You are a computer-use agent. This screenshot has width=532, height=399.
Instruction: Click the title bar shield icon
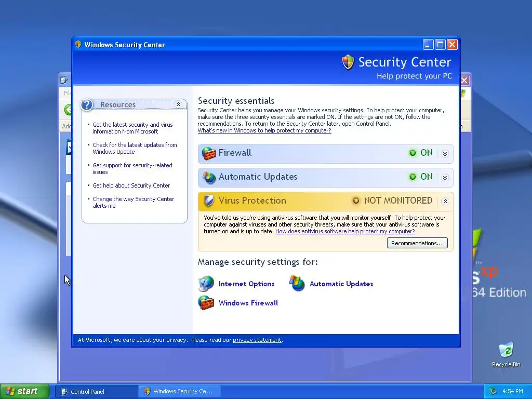pos(78,44)
